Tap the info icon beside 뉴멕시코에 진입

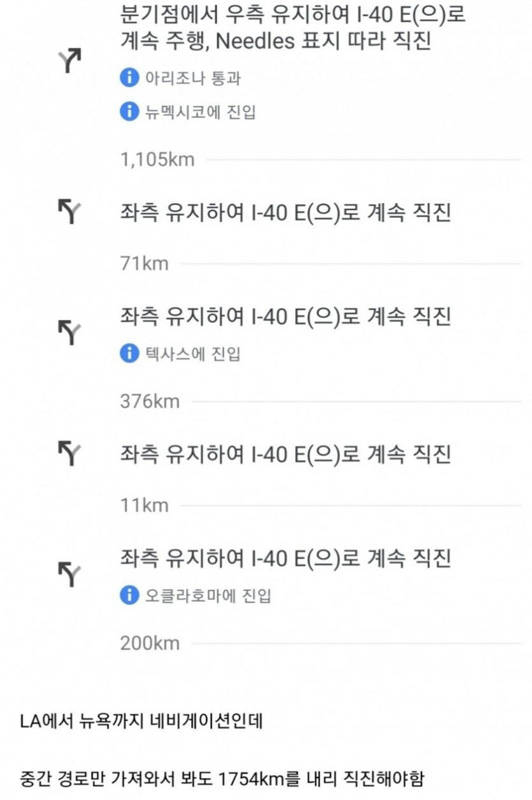[x=129, y=112]
